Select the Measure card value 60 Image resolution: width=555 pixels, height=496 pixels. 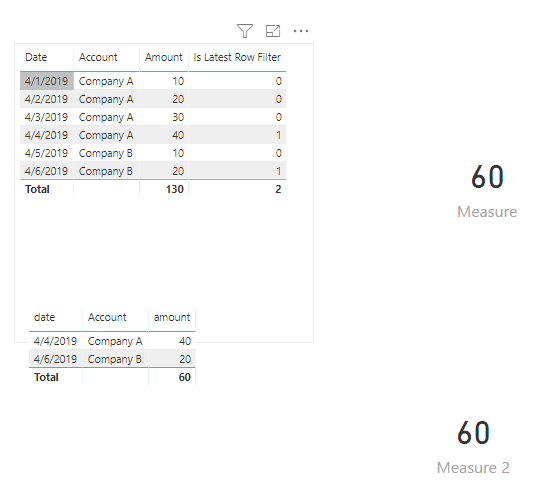pos(487,176)
